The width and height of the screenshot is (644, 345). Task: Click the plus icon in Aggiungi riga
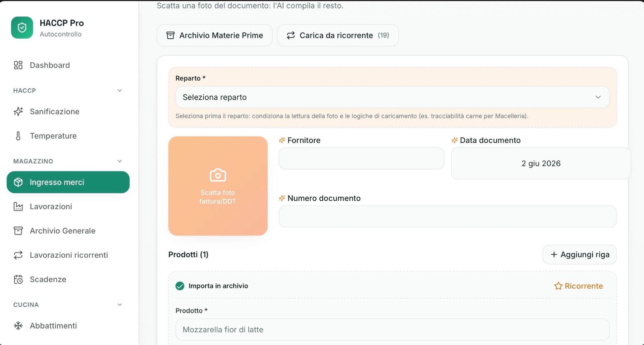point(554,255)
